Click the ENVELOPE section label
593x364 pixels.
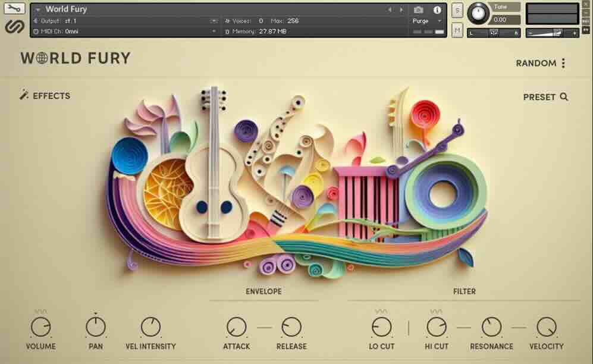tap(263, 291)
